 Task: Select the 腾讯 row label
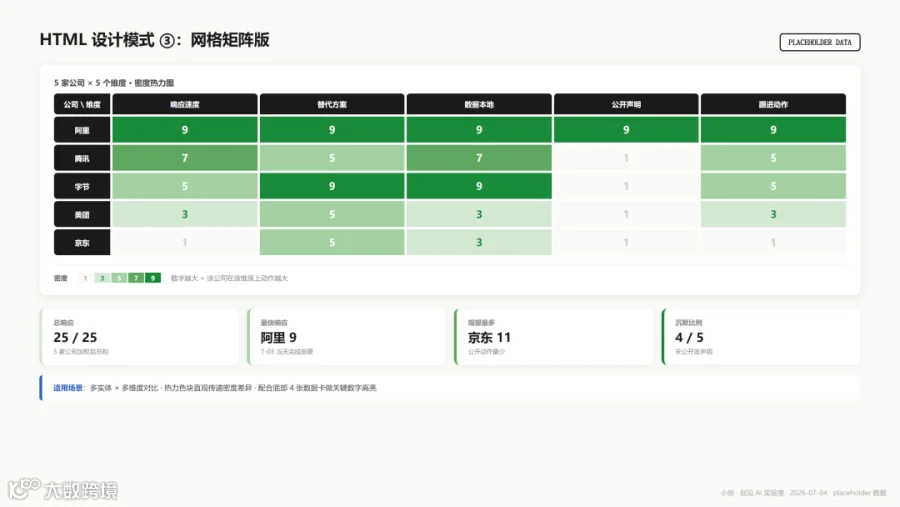point(82,158)
